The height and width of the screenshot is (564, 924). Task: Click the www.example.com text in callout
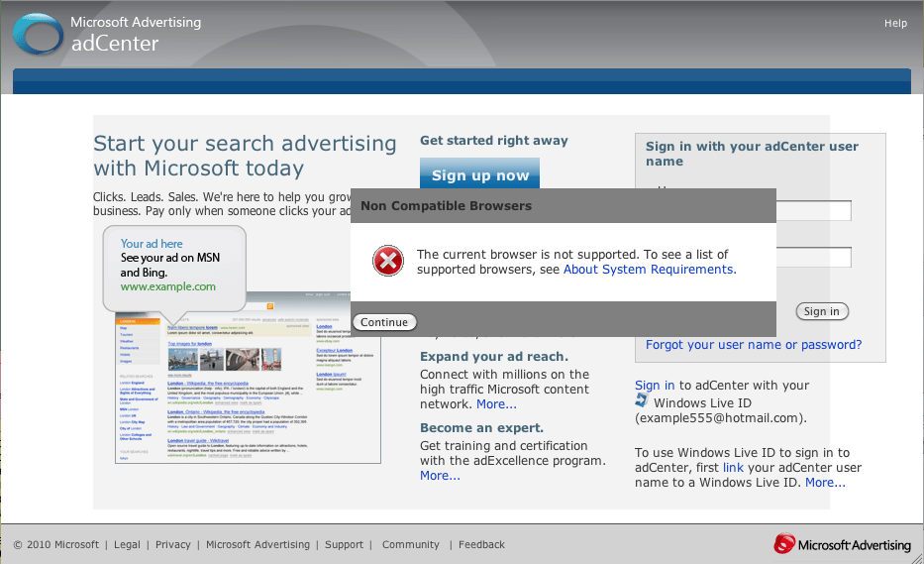(x=168, y=286)
